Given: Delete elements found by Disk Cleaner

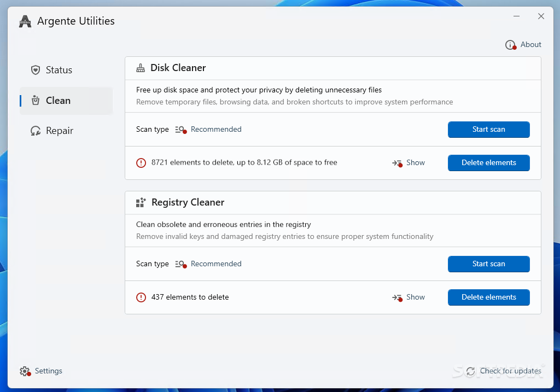Looking at the screenshot, I should 488,163.
